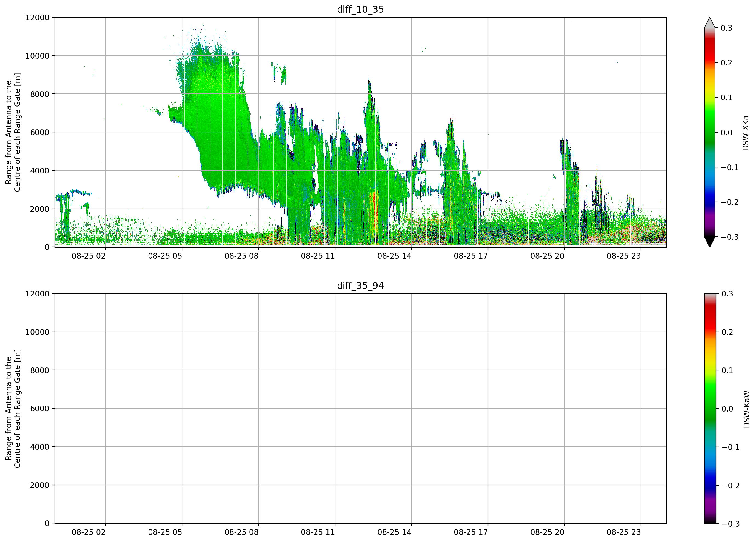This screenshot has width=756, height=542.
Task: Click the diff_35_94 plot title
Action: 360,286
